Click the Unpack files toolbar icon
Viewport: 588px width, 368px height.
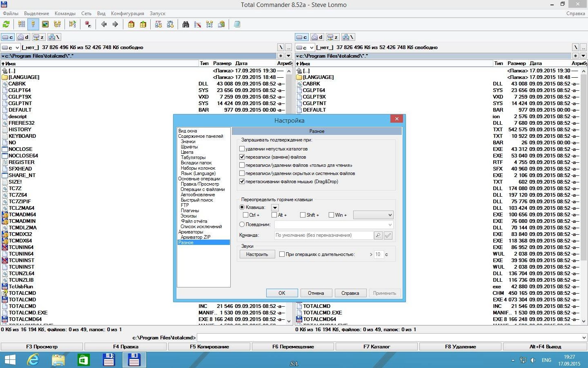[143, 25]
